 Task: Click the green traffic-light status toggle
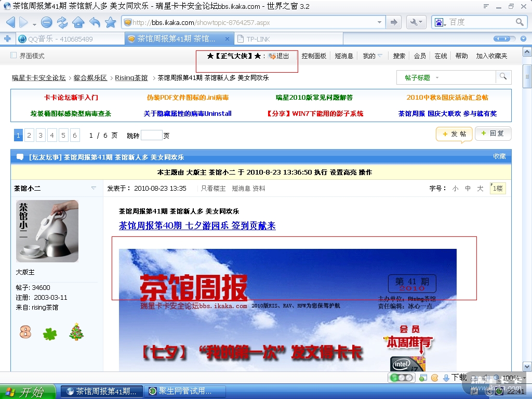point(402,378)
